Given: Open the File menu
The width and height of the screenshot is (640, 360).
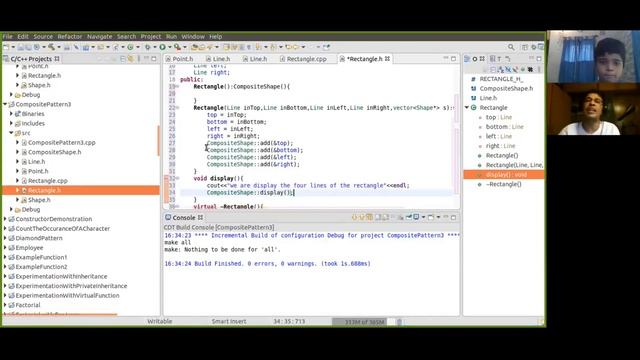Looking at the screenshot, I should click(7, 37).
